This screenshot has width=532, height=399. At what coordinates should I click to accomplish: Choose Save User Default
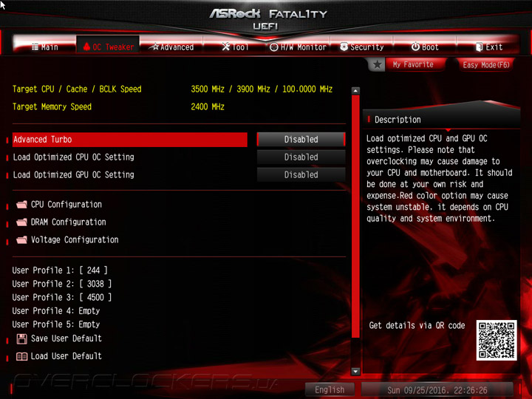click(x=66, y=338)
